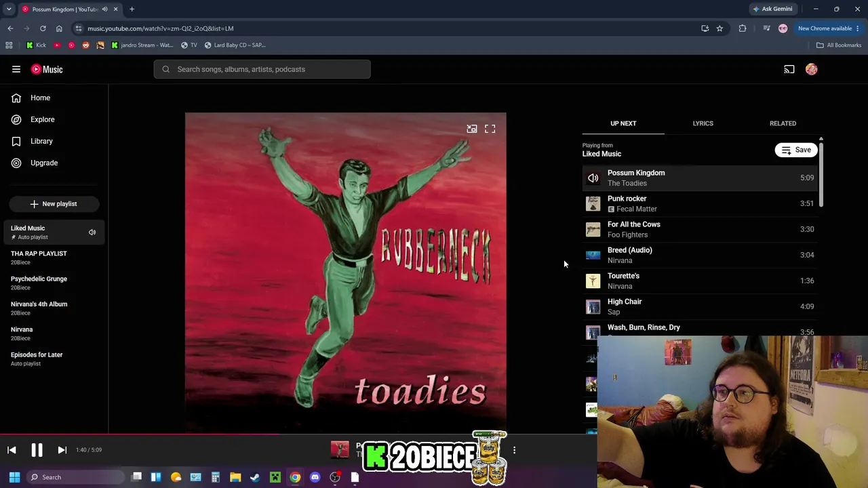
Task: Pause the playing song
Action: 37,450
